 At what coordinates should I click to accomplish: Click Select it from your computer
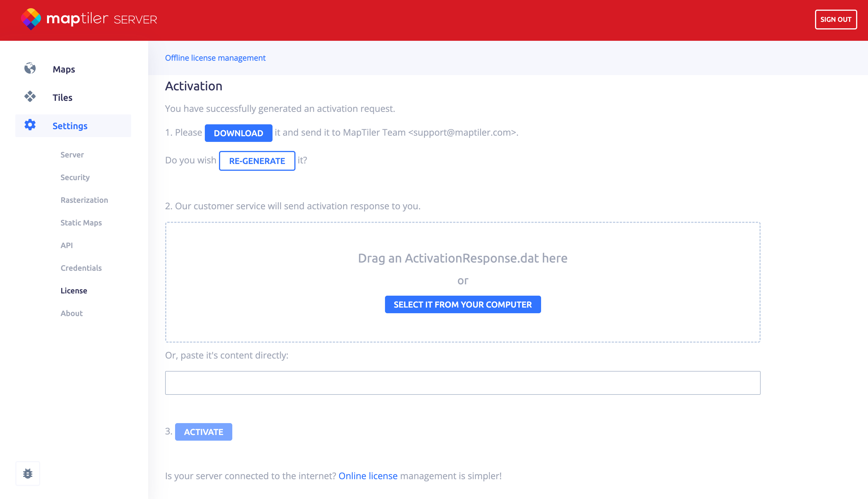point(462,304)
